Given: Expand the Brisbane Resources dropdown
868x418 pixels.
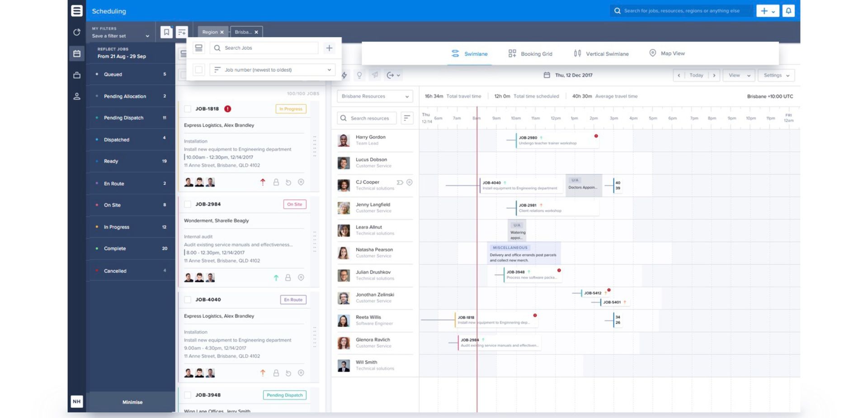Looking at the screenshot, I should (375, 96).
